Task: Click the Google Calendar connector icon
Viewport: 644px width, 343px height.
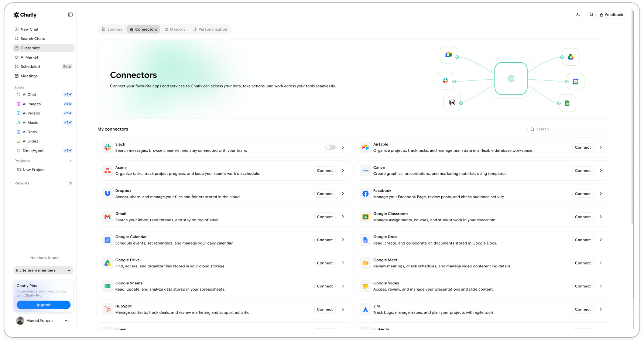Action: [x=107, y=240]
